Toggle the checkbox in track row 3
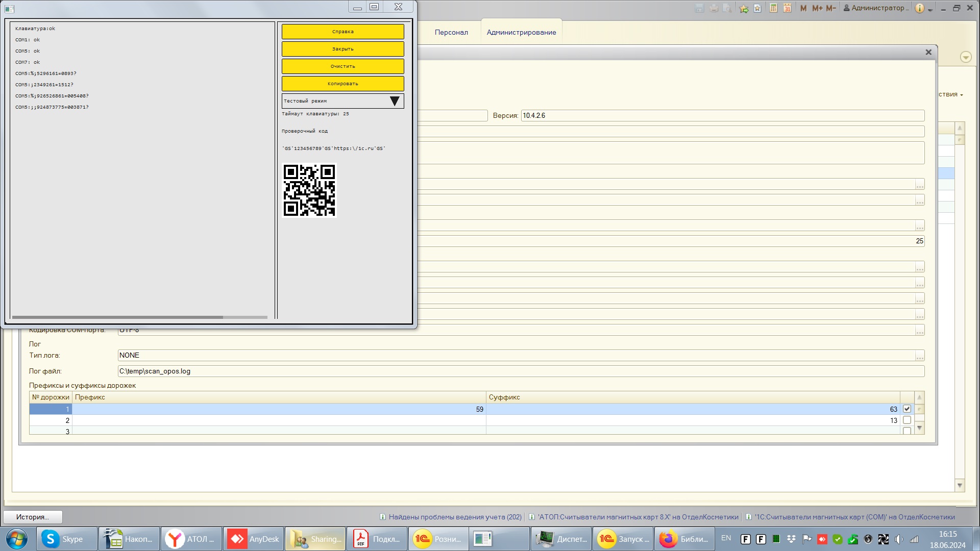This screenshot has height=551, width=980. tap(906, 431)
